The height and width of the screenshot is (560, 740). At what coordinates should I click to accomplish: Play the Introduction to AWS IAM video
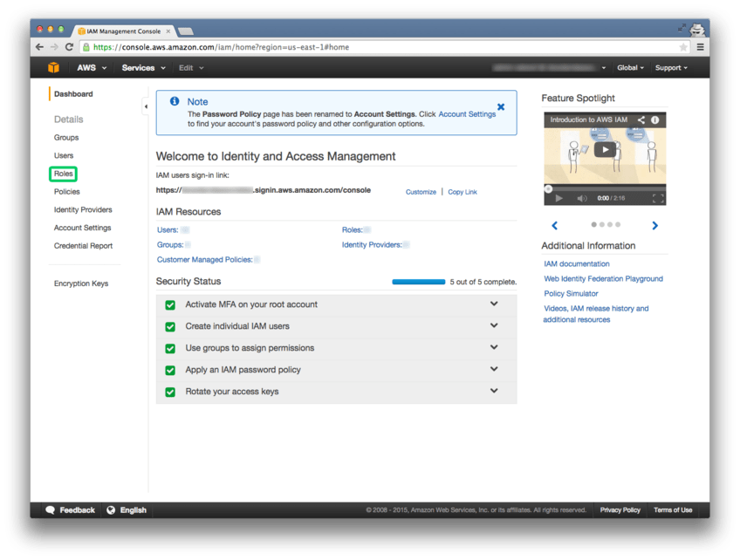tap(605, 149)
